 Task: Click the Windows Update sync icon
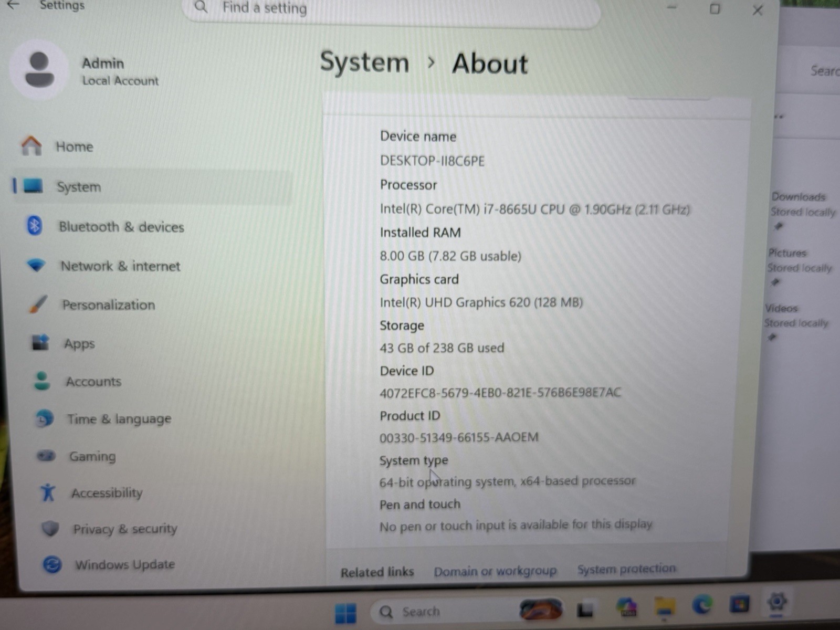click(52, 565)
